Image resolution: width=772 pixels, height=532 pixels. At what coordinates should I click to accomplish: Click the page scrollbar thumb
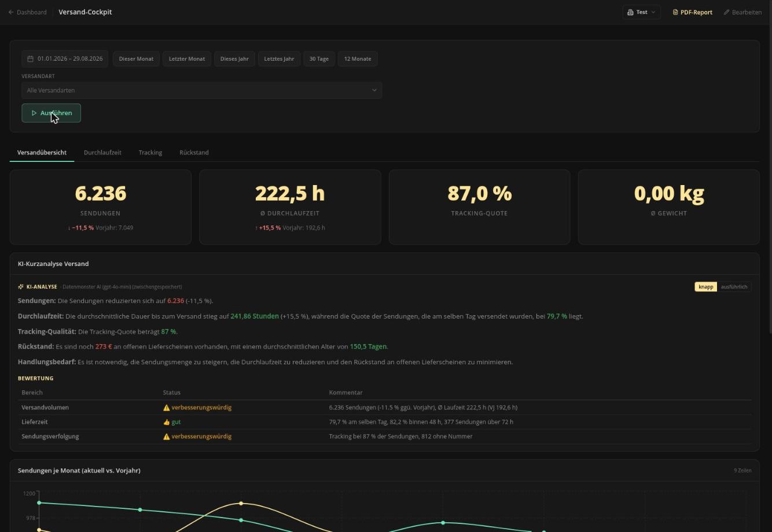[x=770, y=168]
